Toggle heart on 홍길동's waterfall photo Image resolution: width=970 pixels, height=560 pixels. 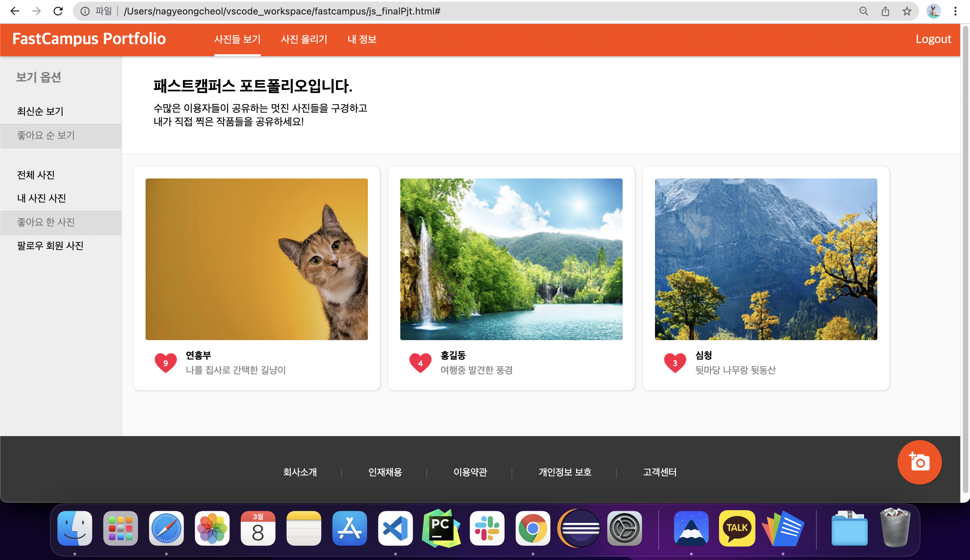coord(420,362)
